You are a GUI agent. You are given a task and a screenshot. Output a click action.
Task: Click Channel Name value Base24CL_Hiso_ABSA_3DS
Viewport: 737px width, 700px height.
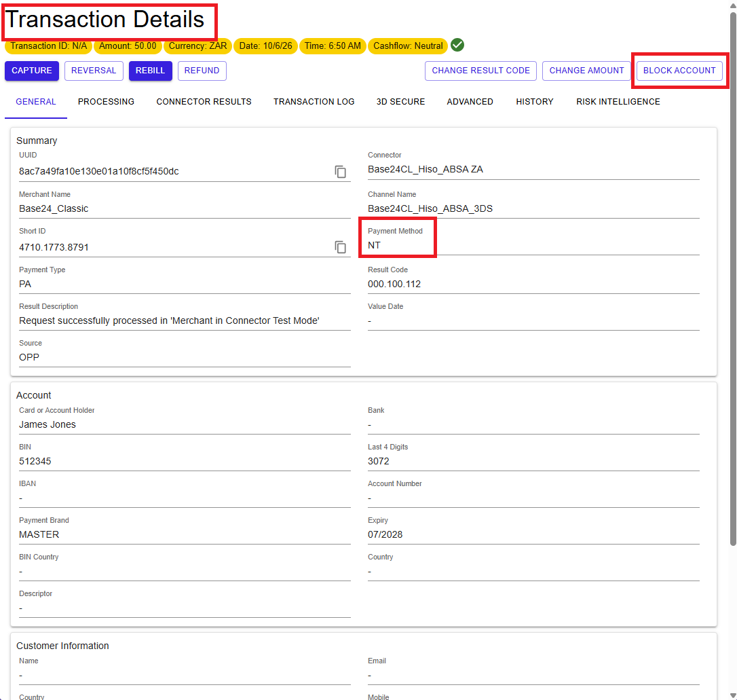coord(430,208)
